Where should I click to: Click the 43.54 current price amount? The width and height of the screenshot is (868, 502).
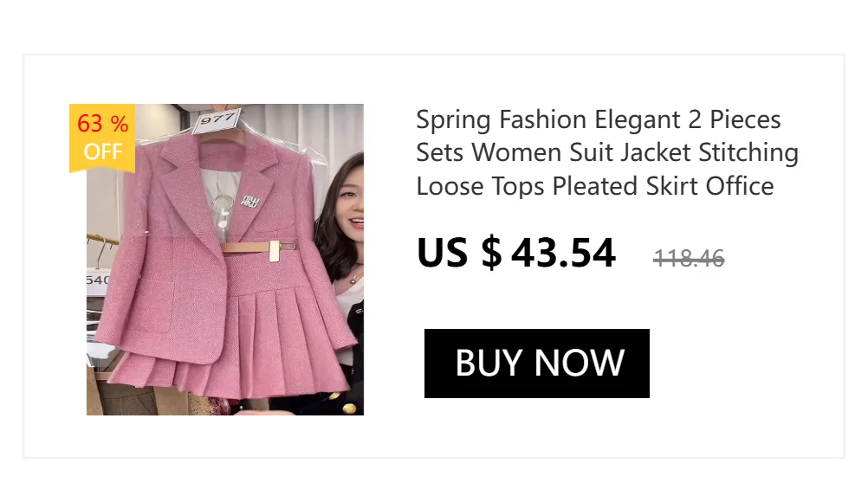coord(563,253)
